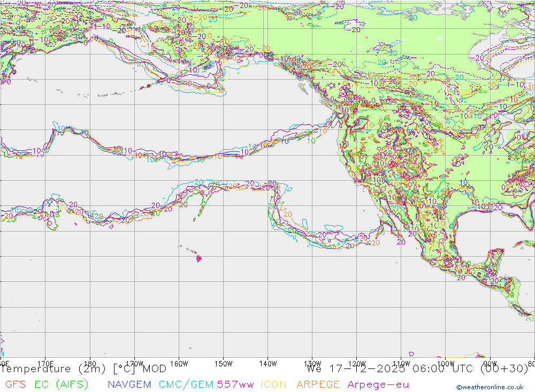Click the 557ww legend label
535x392 pixels.
pyautogui.click(x=235, y=384)
